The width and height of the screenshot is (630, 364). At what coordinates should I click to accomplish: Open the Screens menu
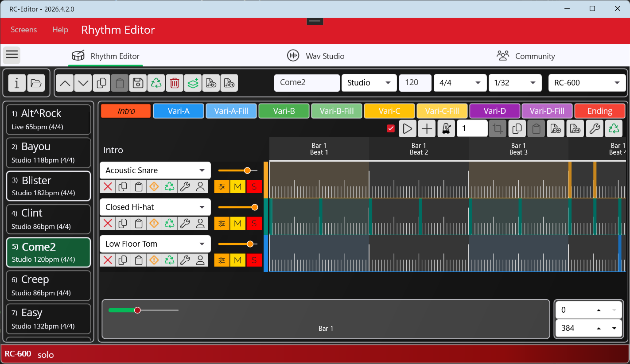pyautogui.click(x=24, y=30)
